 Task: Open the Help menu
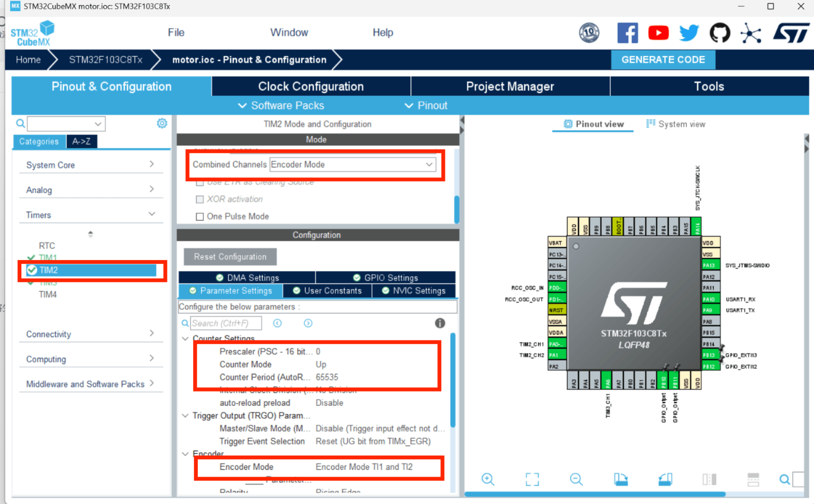[383, 32]
